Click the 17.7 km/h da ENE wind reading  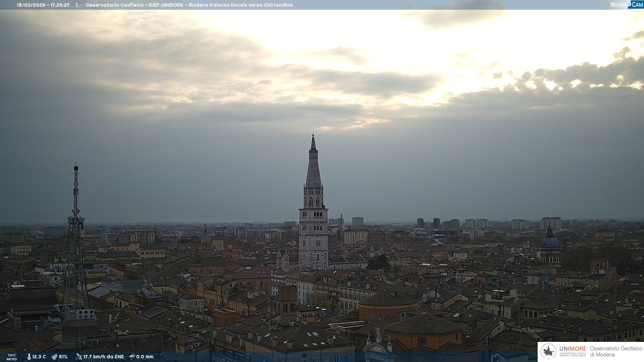(x=104, y=357)
